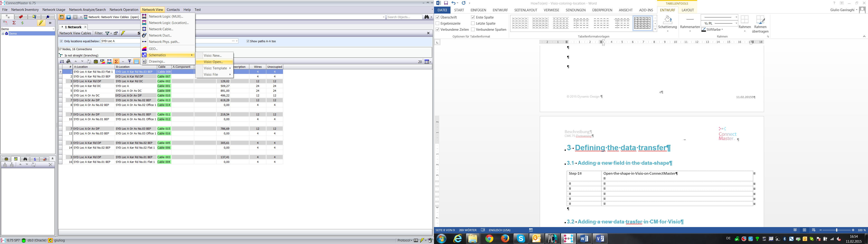Toggle the Verbundene Zeilen checkbox
Image resolution: width=868 pixels, height=244 pixels.
tap(437, 29)
